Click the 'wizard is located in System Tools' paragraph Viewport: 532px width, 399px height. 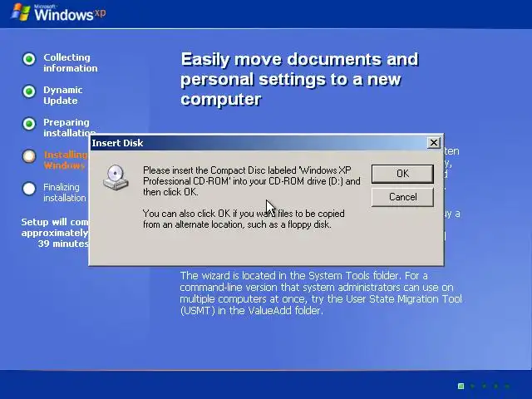tap(321, 293)
